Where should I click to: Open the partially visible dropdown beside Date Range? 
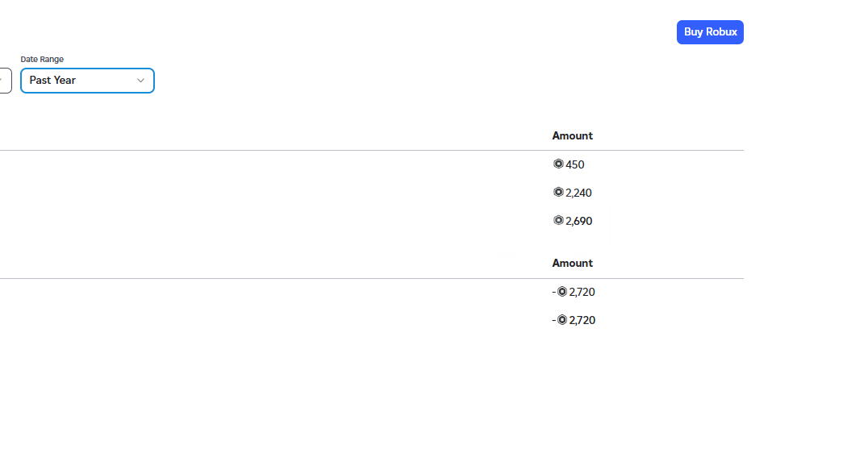click(x=6, y=81)
